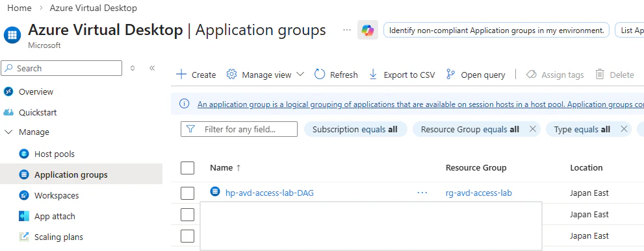This screenshot has height=251, width=644.
Task: Click the application group info banner link
Action: (420, 104)
